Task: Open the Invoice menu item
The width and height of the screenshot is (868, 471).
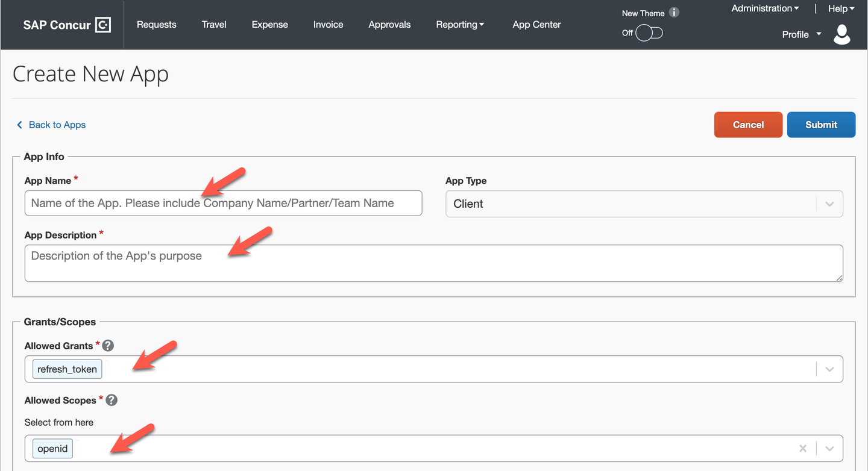Action: click(329, 25)
